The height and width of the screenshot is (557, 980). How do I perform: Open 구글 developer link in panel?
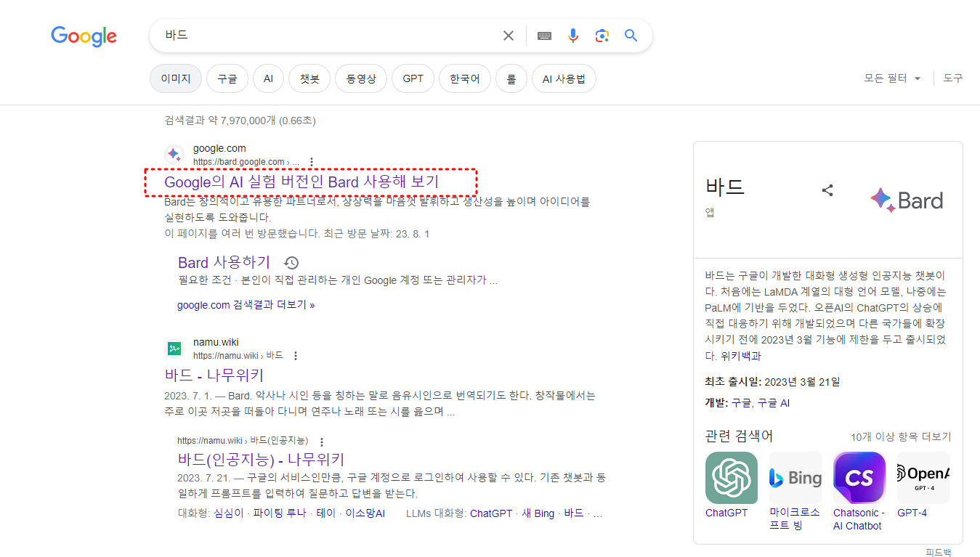coord(741,403)
